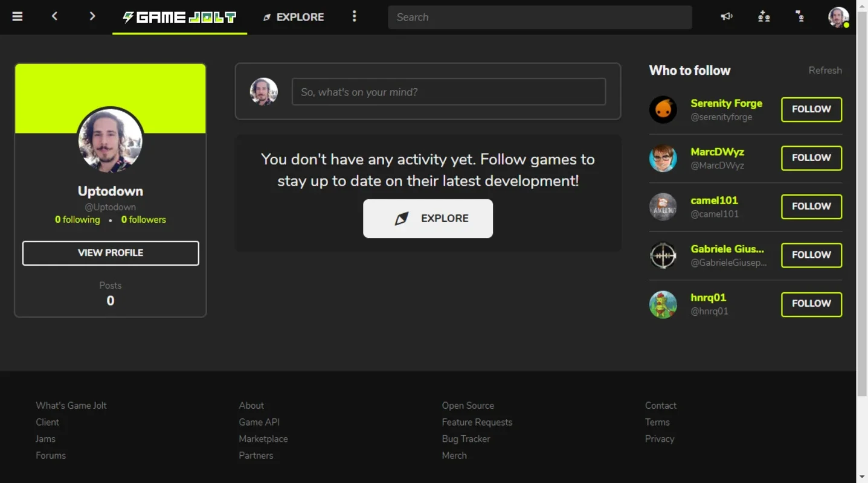
Task: Click the large Explore button
Action: [x=428, y=219]
